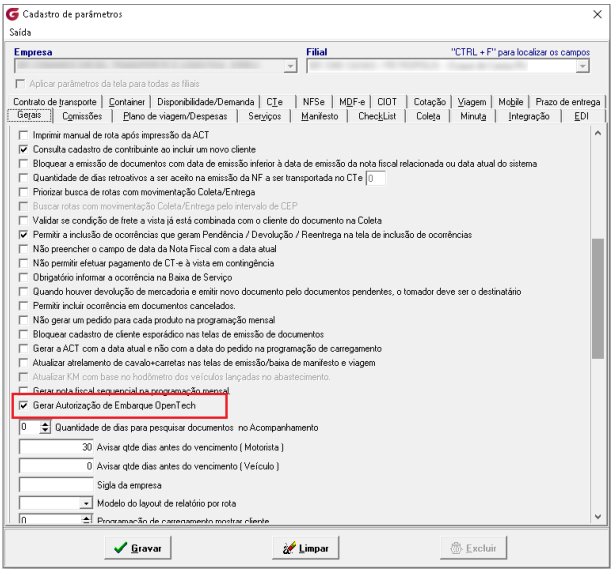Enable Bloquear a emissão de documentos checkbox

[x=24, y=164]
